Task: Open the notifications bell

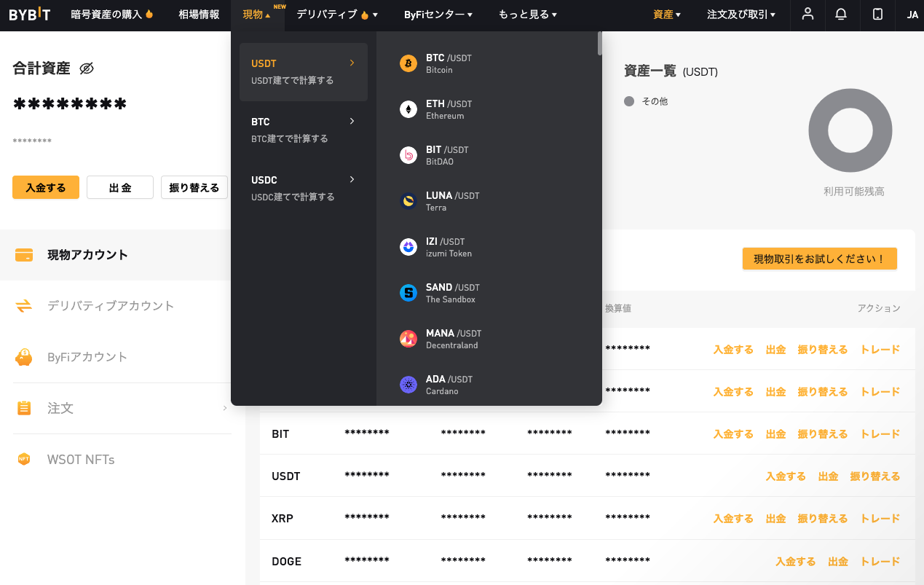Action: point(841,15)
